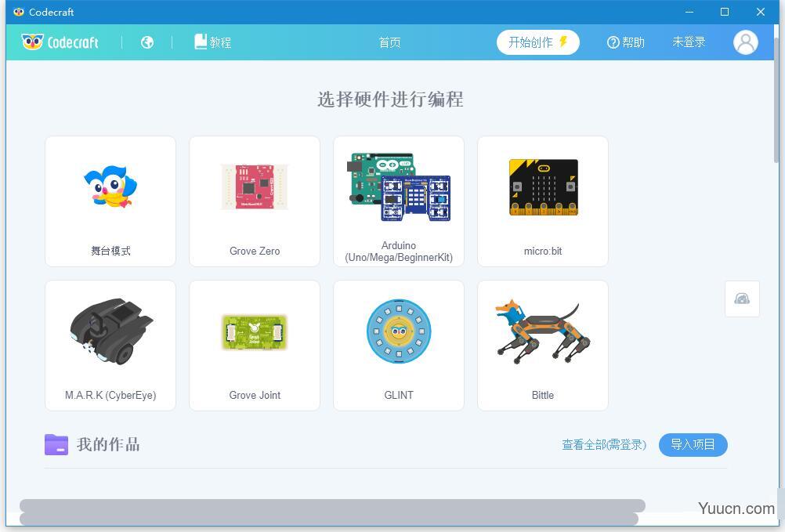Select M.A.R.K CyberEye device
This screenshot has width=785, height=532.
click(110, 345)
